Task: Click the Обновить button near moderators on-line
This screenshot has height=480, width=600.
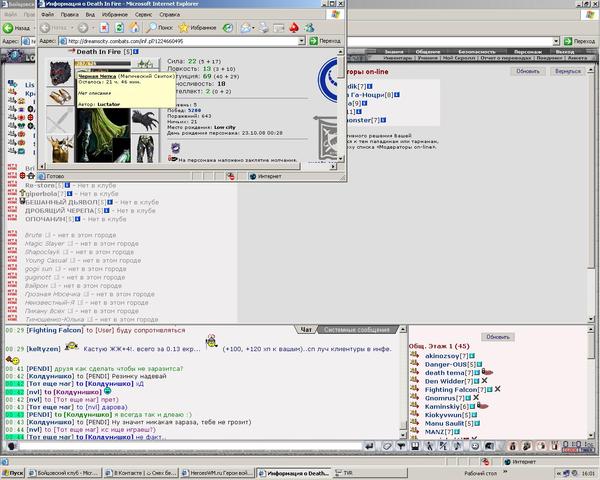Action: [x=528, y=71]
